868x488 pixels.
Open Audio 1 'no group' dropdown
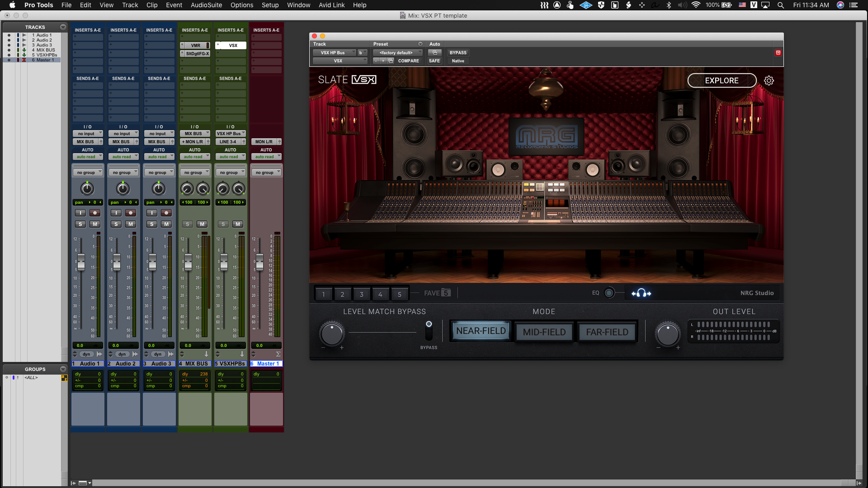pyautogui.click(x=88, y=173)
